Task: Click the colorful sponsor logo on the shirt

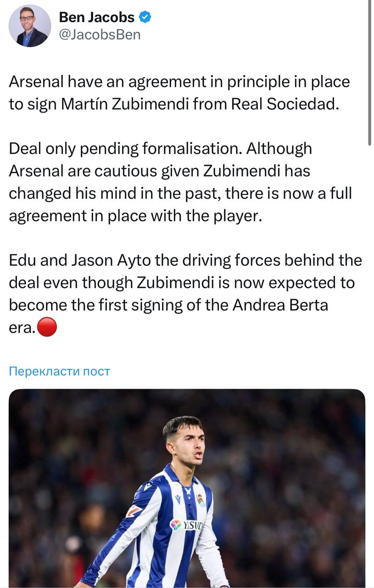Action: pyautogui.click(x=176, y=525)
